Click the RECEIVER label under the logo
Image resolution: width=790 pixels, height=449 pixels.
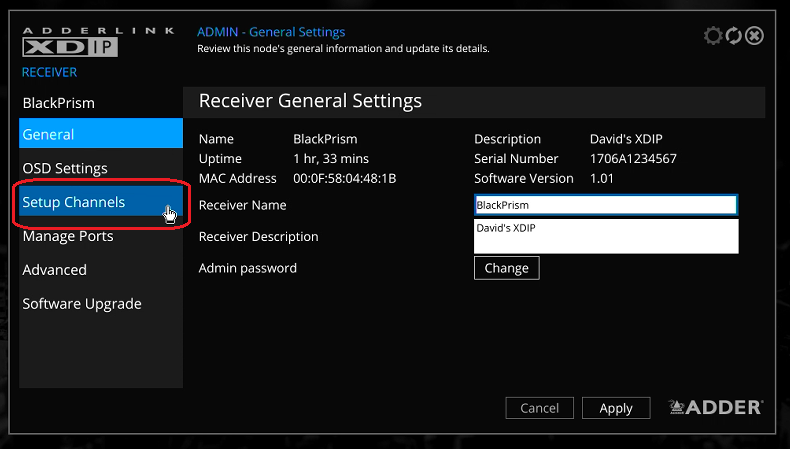click(x=49, y=72)
